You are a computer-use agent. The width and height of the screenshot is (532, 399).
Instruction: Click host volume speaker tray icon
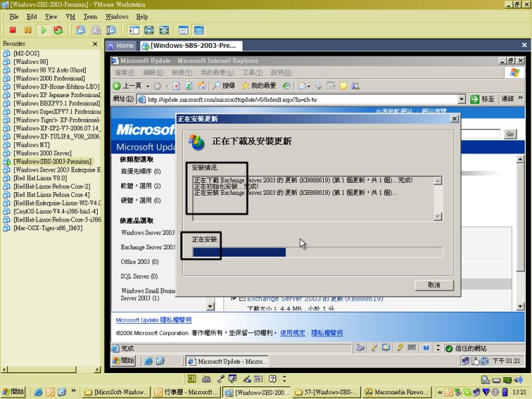[x=518, y=379]
